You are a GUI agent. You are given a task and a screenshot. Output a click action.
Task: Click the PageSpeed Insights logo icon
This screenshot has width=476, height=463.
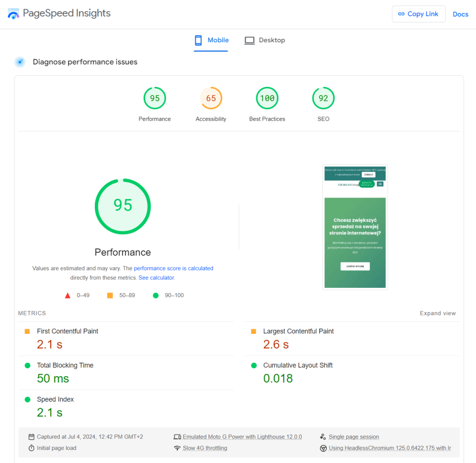pyautogui.click(x=13, y=13)
